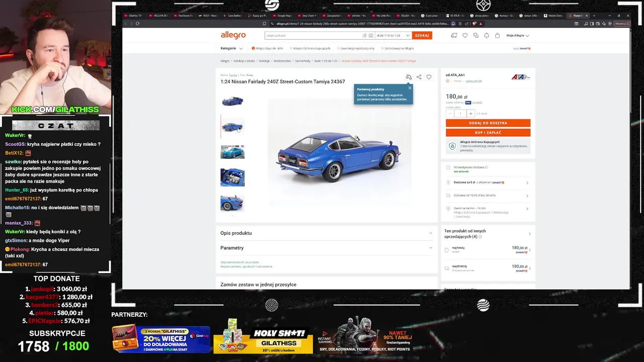Click the camera image search icon
This screenshot has height=362, width=644.
pos(371,36)
